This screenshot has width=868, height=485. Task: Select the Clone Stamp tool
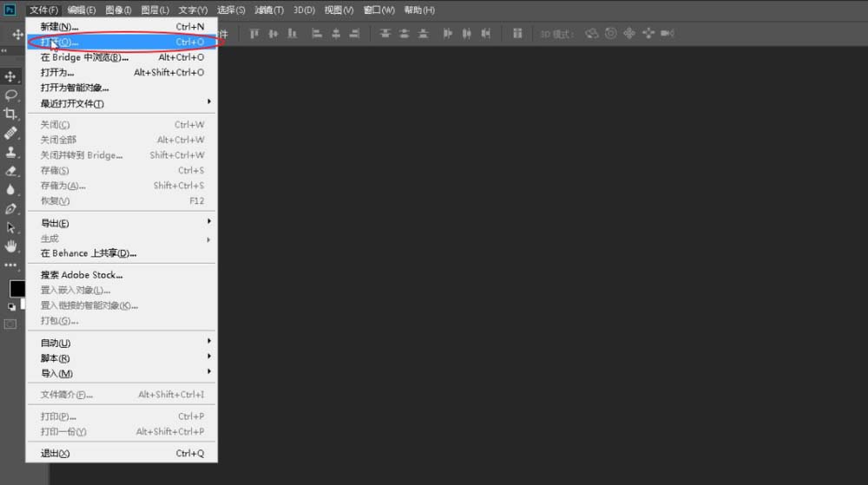pos(10,152)
